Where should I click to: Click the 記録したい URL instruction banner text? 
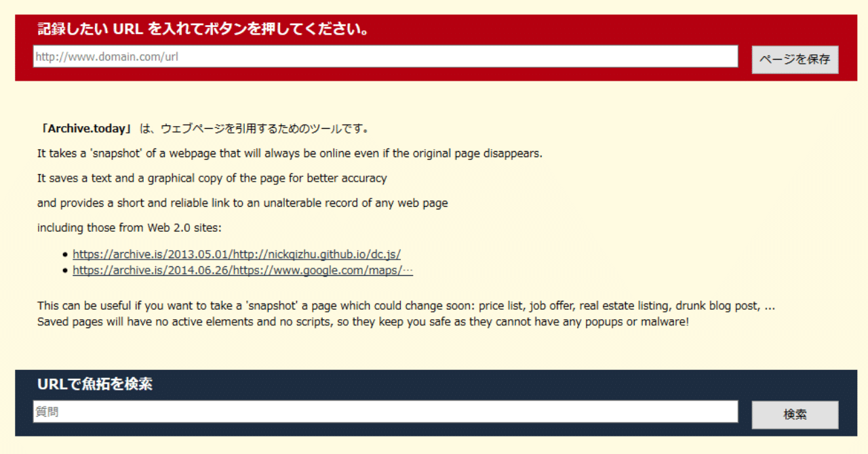pos(201,29)
